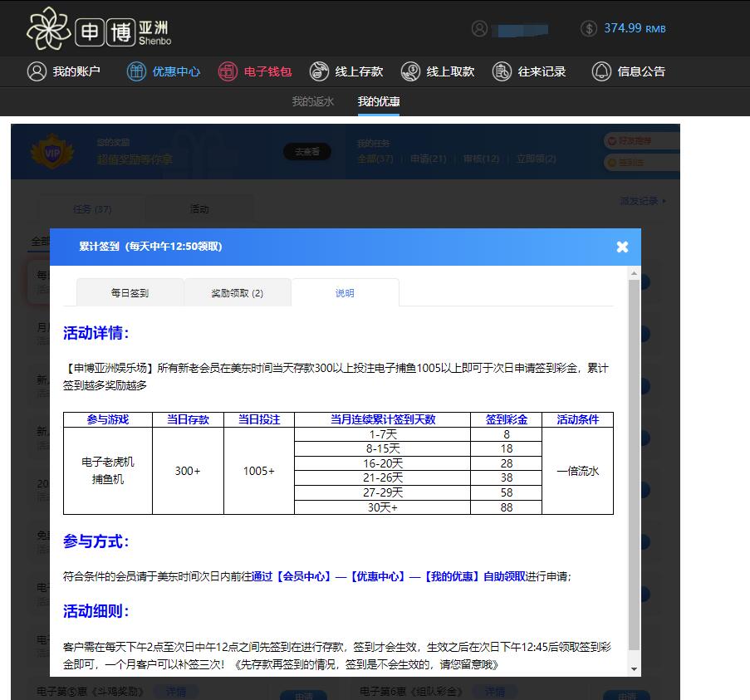
Task: Click the 27-29天 table cell
Action: tap(382, 492)
